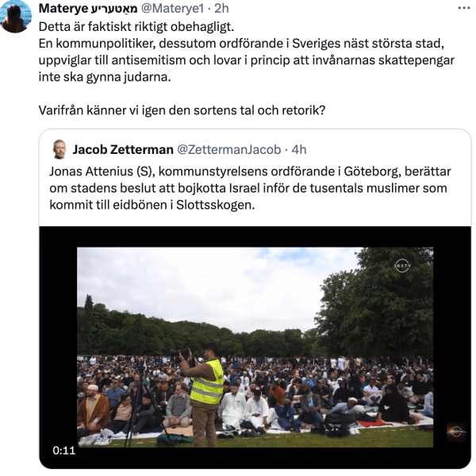Image resolution: width=476 pixels, height=476 pixels.
Task: Open the Materye display name link
Action: 88,8
